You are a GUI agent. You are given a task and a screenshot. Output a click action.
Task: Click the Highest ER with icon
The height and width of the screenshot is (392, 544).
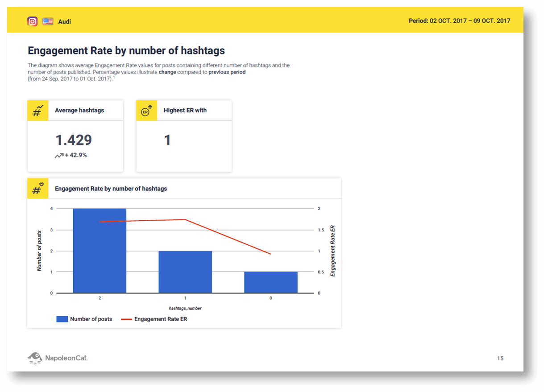(147, 111)
